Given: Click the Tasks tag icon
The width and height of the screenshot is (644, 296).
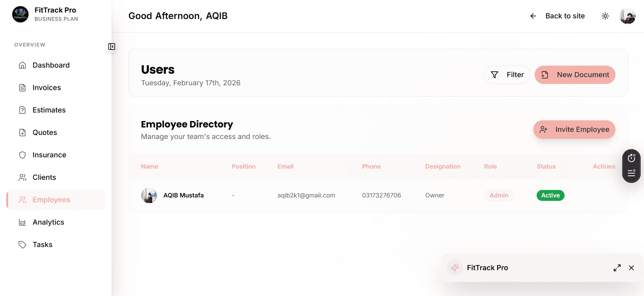Looking at the screenshot, I should point(22,245).
